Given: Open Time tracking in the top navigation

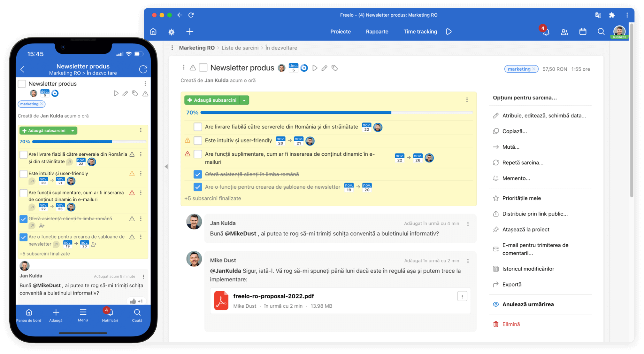Looking at the screenshot, I should [420, 32].
